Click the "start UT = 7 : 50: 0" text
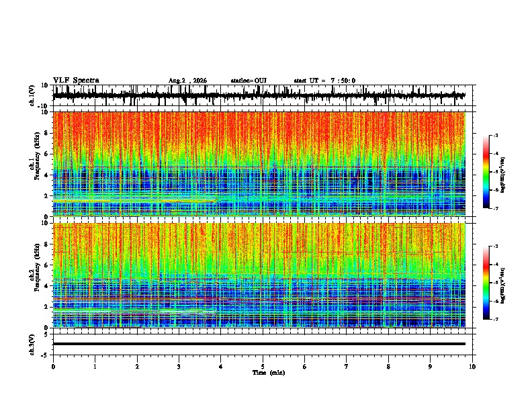Viewport: 532px width, 411px height. coord(324,81)
